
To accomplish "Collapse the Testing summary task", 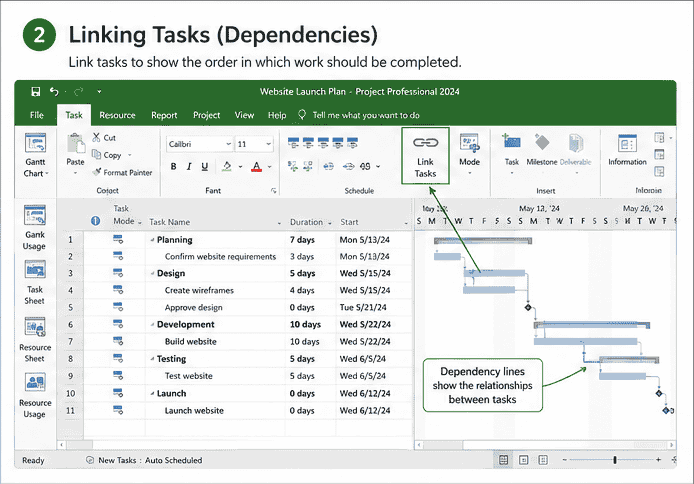I will tap(152, 359).
